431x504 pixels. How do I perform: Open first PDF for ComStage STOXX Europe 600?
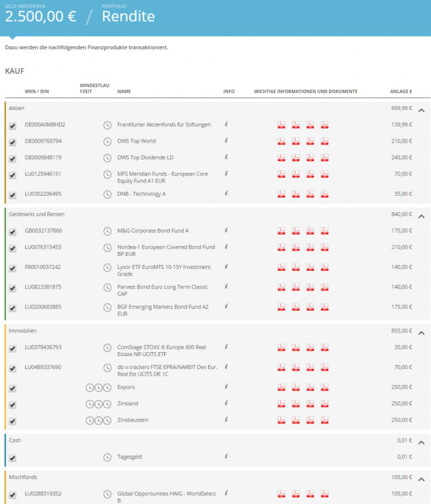tap(281, 347)
